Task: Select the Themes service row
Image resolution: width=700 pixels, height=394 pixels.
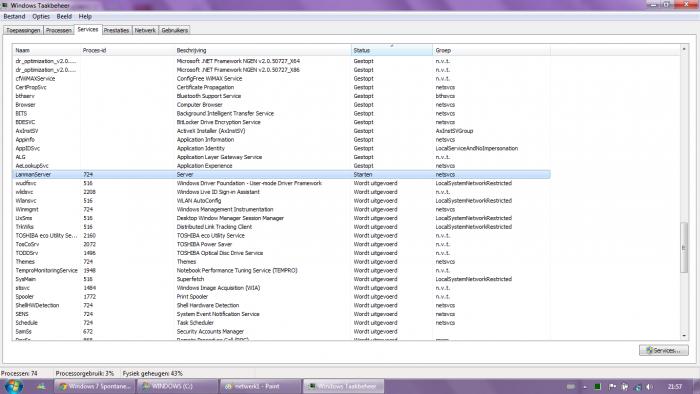Action: click(x=281, y=262)
